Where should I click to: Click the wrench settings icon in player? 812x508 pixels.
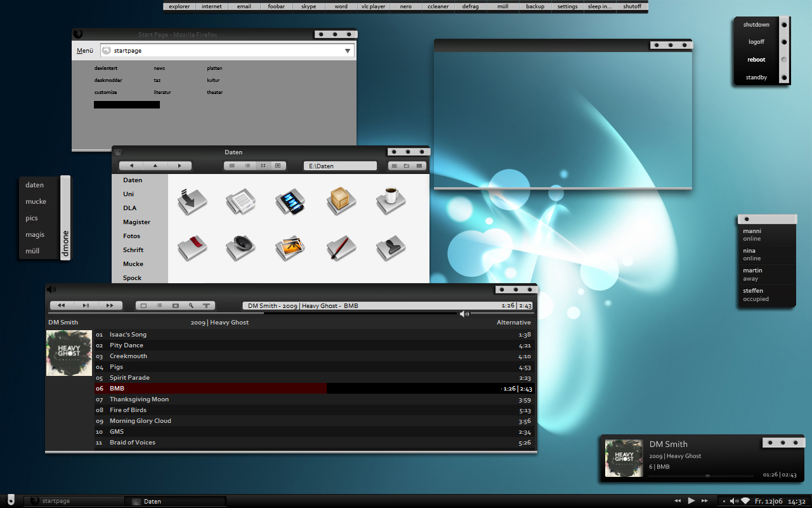[x=191, y=305]
